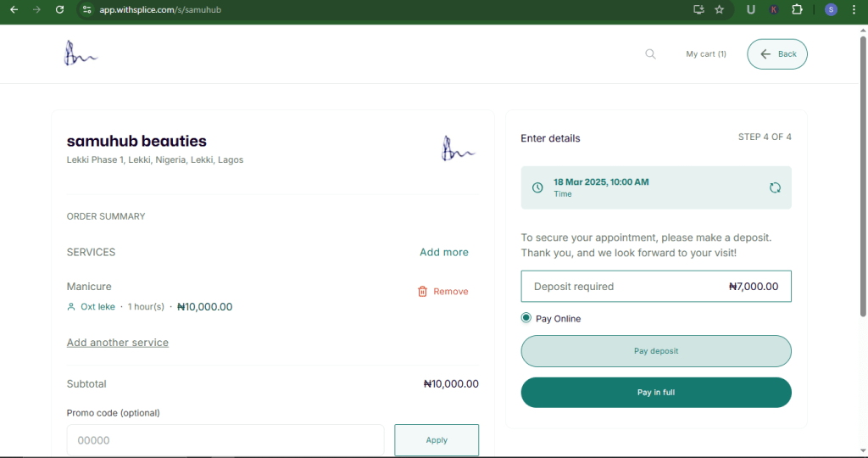This screenshot has height=458, width=868.
Task: Click the Oxt leke staff name
Action: point(98,307)
